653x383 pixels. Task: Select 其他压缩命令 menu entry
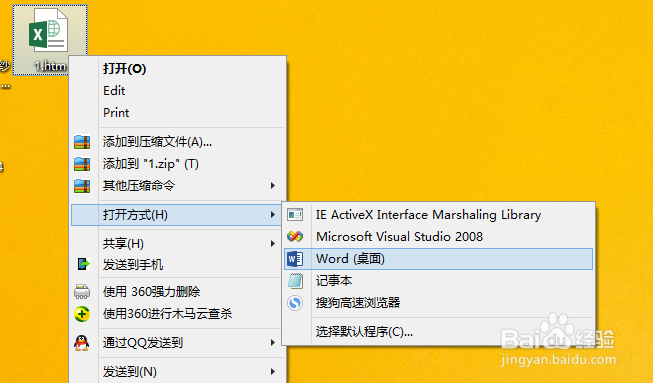click(x=139, y=185)
